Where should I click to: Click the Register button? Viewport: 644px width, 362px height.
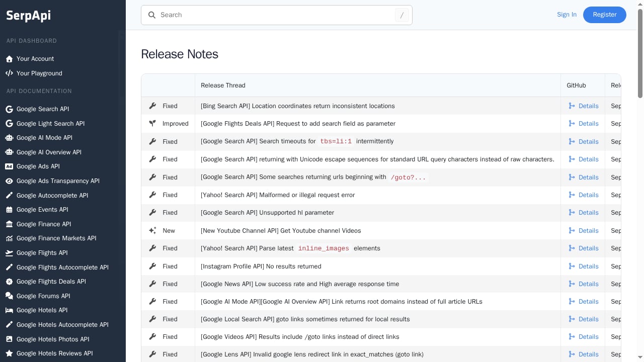[605, 15]
